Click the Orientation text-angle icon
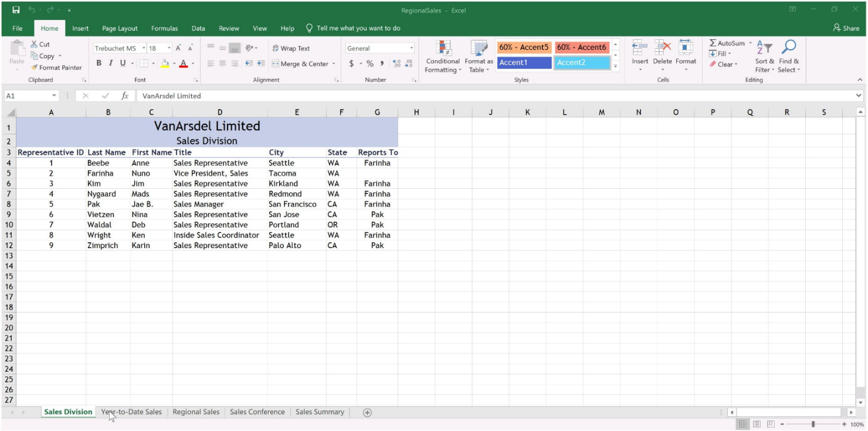Image resolution: width=868 pixels, height=431 pixels. [x=250, y=47]
